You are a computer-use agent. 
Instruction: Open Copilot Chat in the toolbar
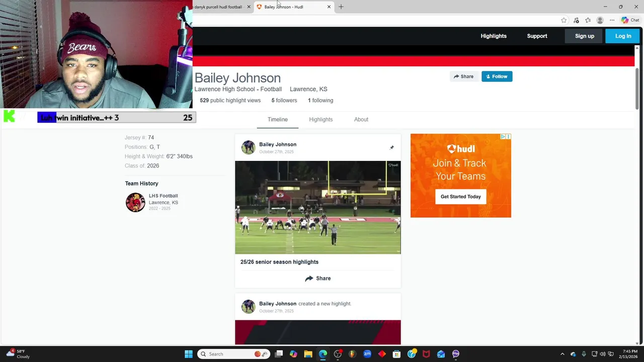(630, 20)
